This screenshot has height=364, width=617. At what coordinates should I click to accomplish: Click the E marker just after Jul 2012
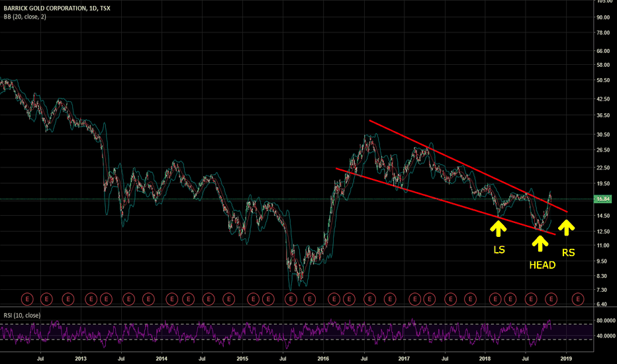tap(46, 299)
